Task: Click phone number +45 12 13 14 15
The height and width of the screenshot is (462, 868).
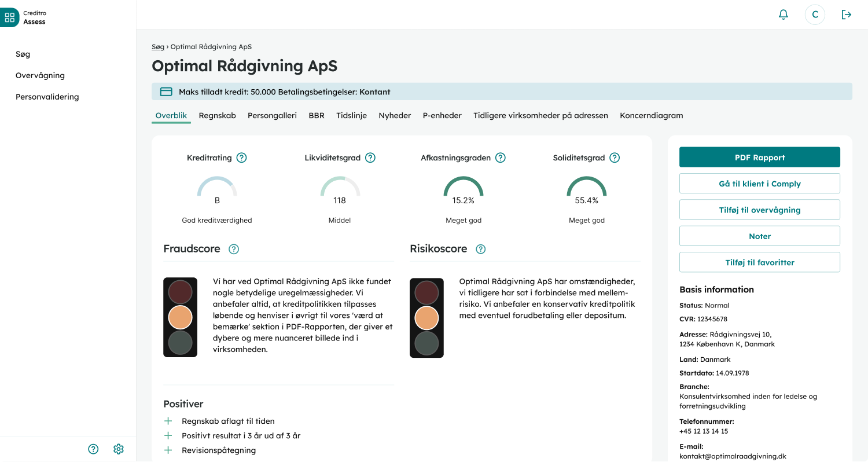Action: click(x=704, y=431)
